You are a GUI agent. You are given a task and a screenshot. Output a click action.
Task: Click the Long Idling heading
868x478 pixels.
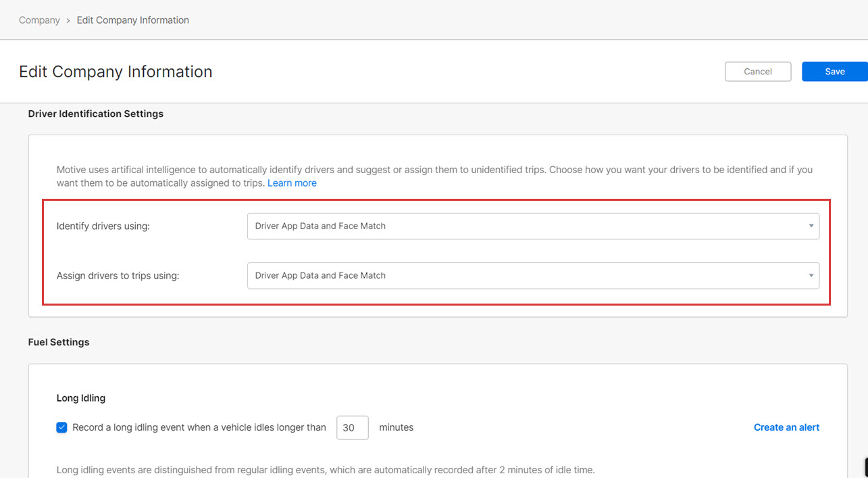[81, 398]
